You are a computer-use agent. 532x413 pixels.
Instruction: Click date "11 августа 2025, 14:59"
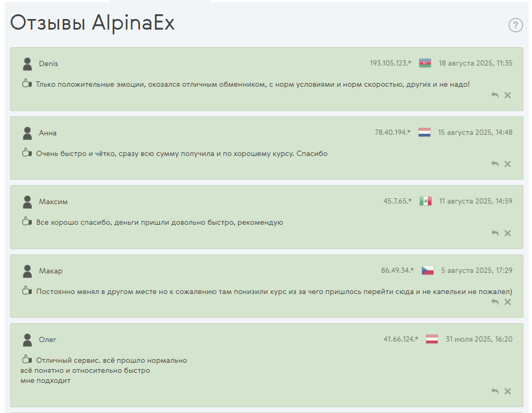click(x=476, y=201)
